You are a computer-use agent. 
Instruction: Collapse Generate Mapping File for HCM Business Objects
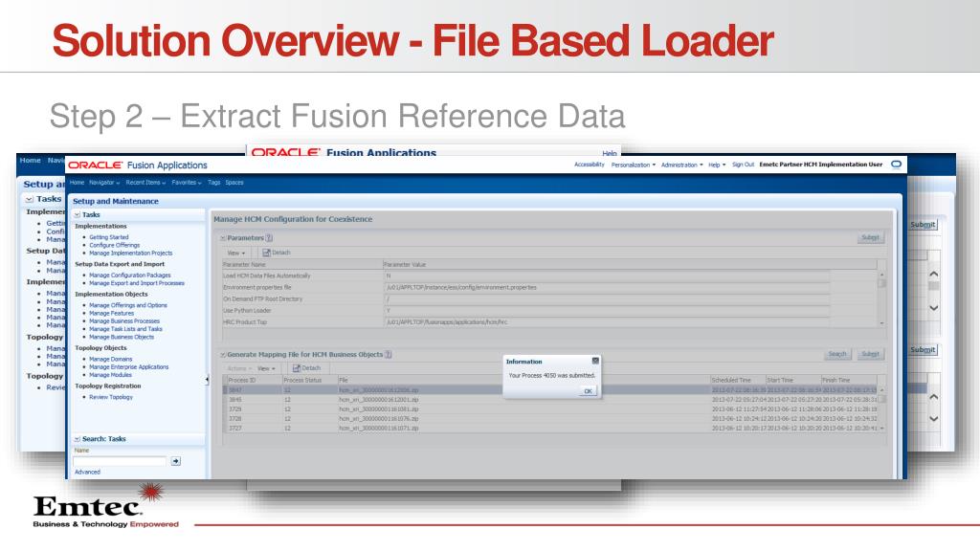pyautogui.click(x=222, y=354)
